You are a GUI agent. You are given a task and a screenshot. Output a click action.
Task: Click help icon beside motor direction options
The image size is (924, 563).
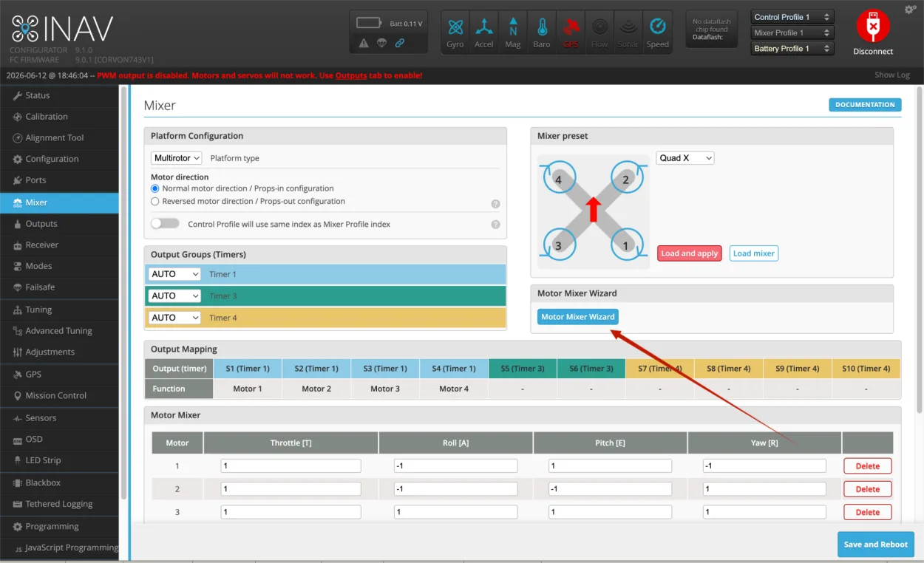pos(495,204)
